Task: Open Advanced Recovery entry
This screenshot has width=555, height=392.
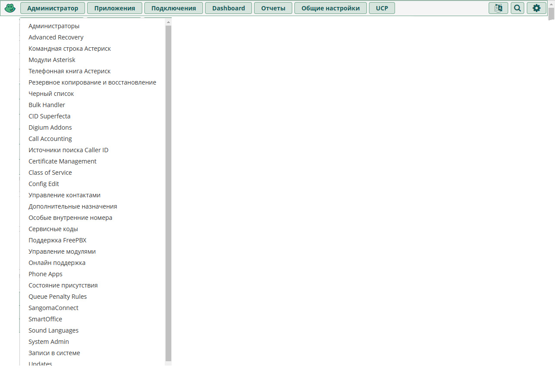Action: pos(56,37)
